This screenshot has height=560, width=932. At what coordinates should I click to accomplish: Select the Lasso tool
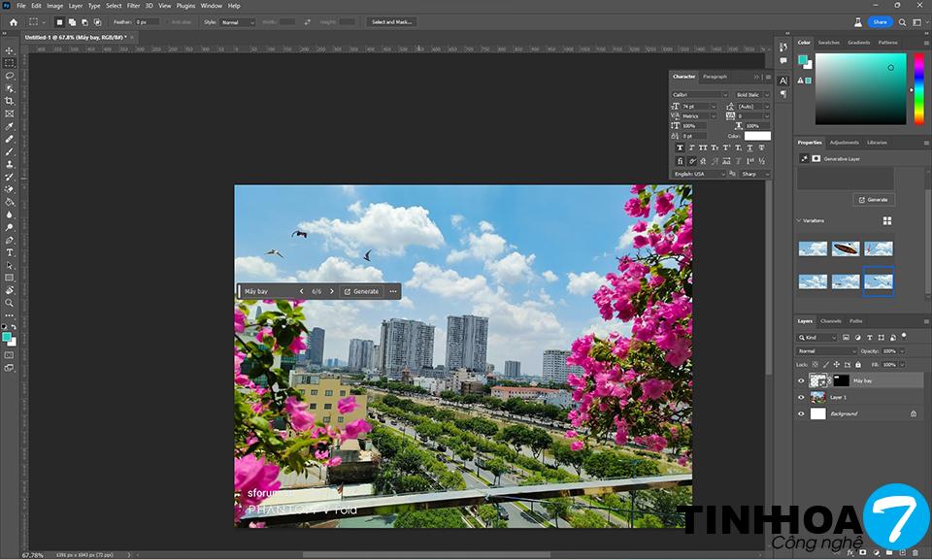pos(10,75)
